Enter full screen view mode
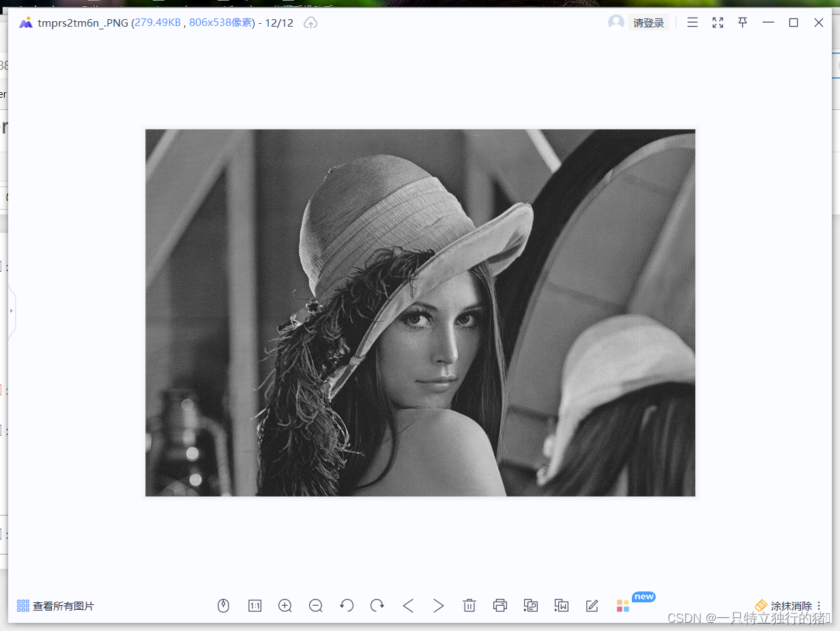 point(718,23)
